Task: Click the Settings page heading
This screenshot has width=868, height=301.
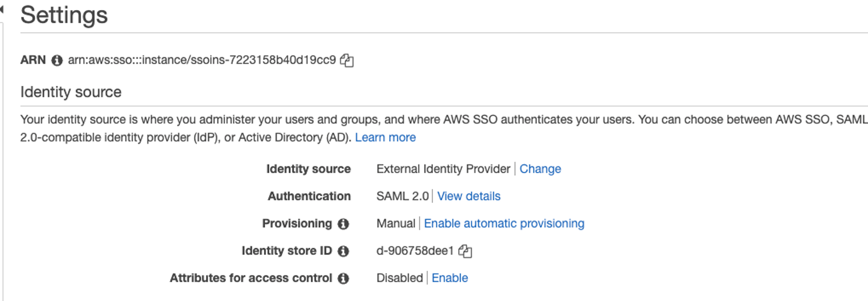Action: pyautogui.click(x=64, y=15)
